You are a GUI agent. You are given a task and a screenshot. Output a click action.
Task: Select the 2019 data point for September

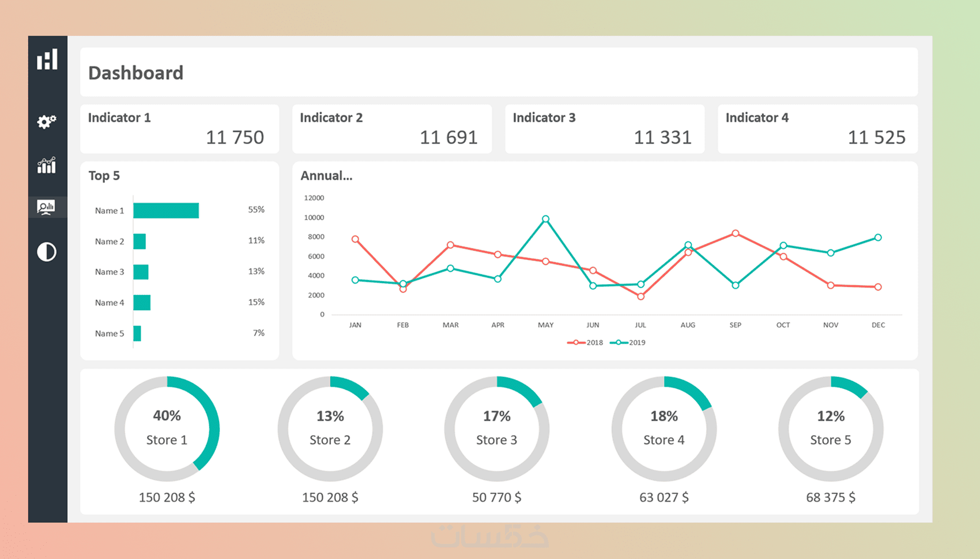coord(736,285)
